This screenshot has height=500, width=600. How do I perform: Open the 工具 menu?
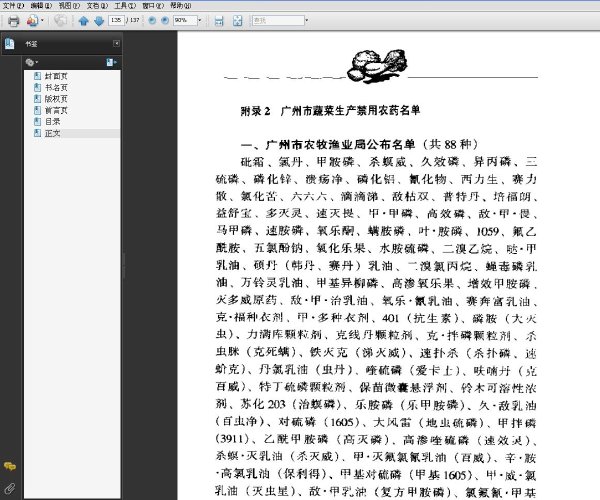[x=125, y=5]
